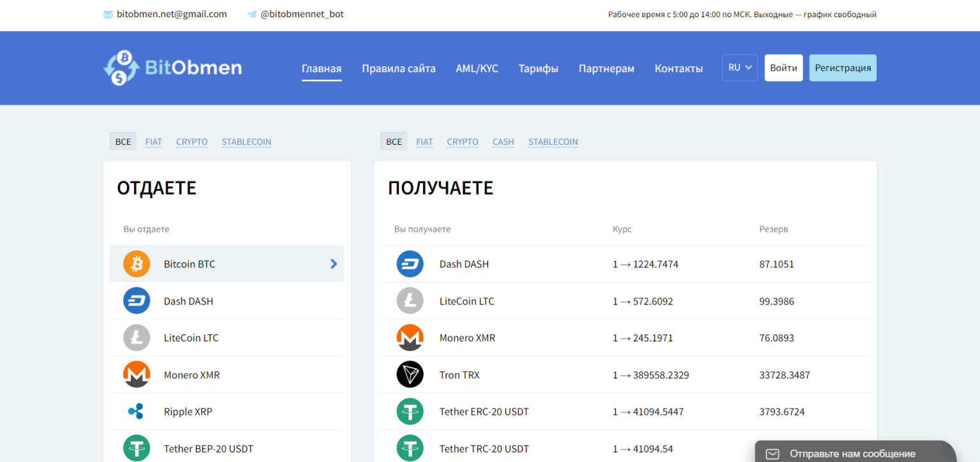Click the Telegram paper-plane icon
Viewport: 980px width, 462px height.
coord(252,15)
